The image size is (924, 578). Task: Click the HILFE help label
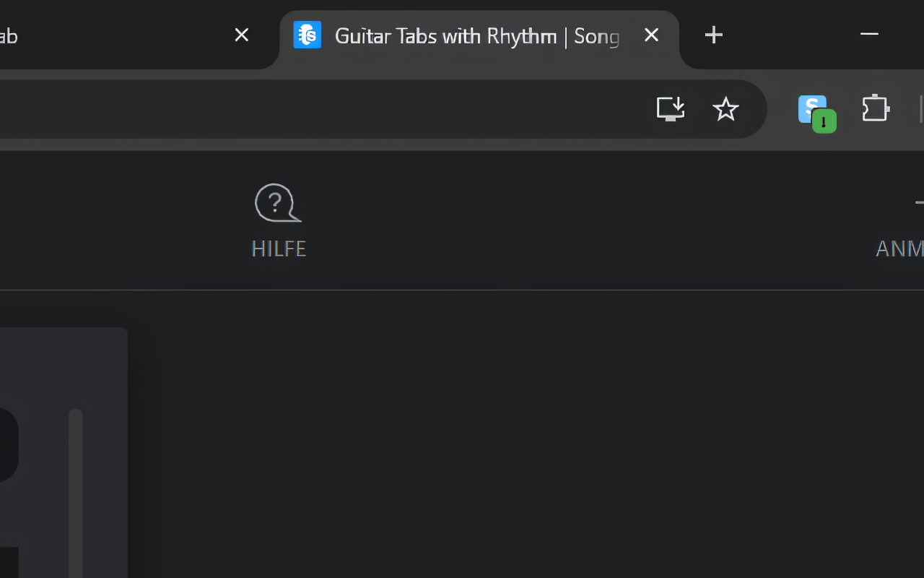coord(278,249)
